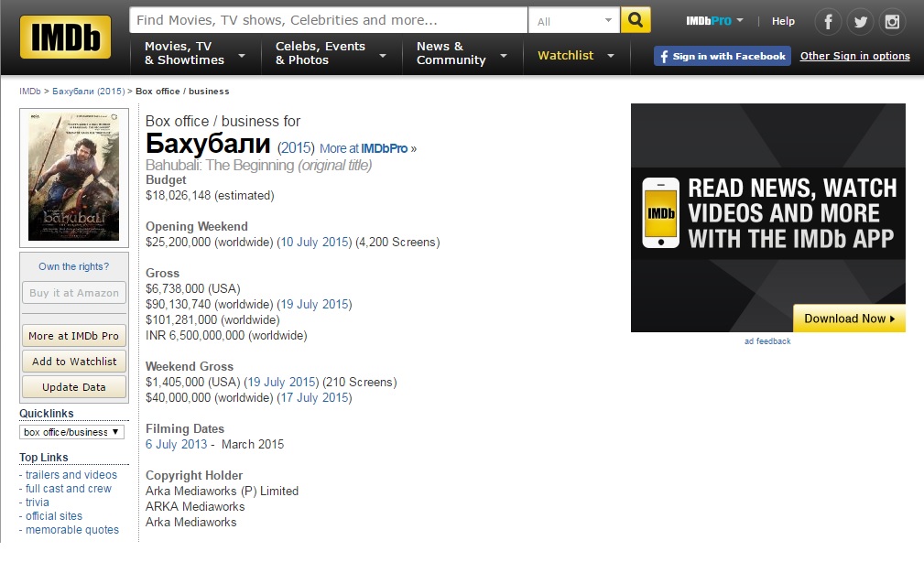The height and width of the screenshot is (562, 924).
Task: Open the Other Sign in options link
Action: click(x=854, y=56)
